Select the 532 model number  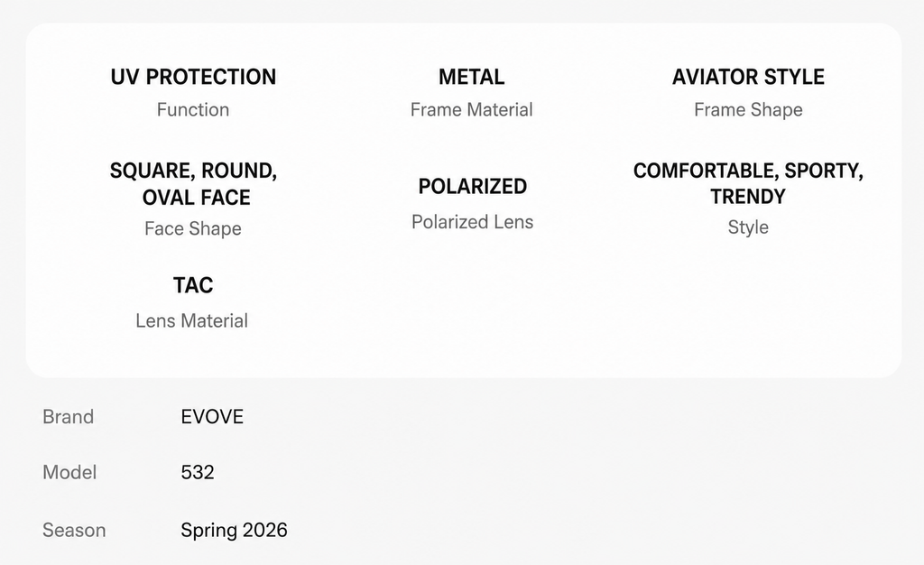click(198, 472)
